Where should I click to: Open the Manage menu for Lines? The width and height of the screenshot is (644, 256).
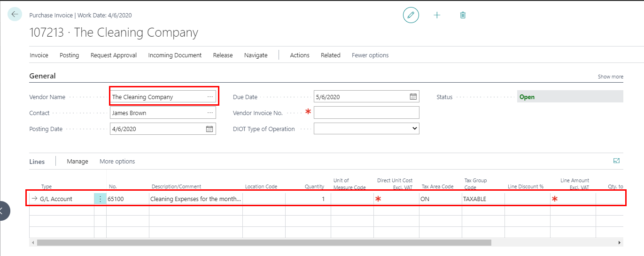(78, 161)
